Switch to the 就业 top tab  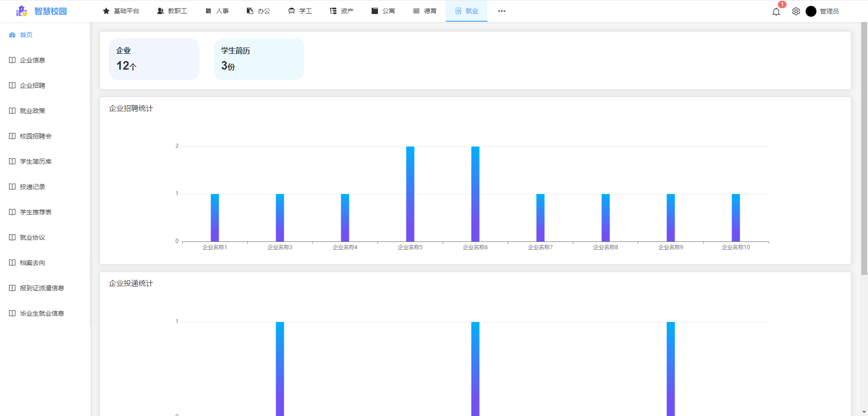(466, 11)
